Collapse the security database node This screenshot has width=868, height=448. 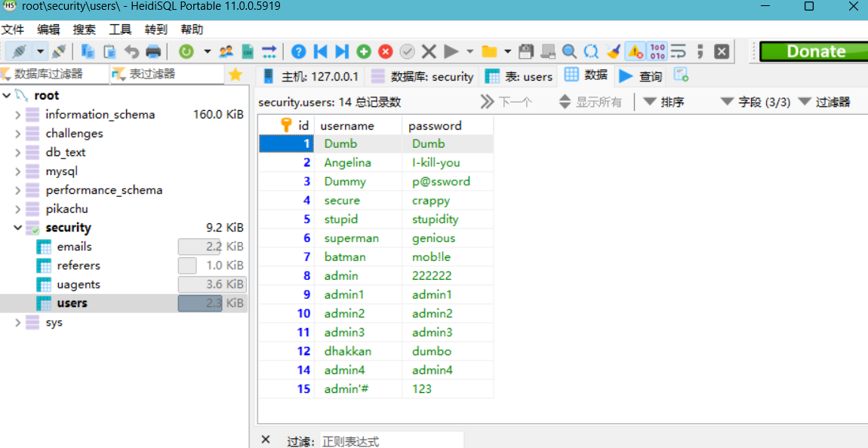pos(17,228)
